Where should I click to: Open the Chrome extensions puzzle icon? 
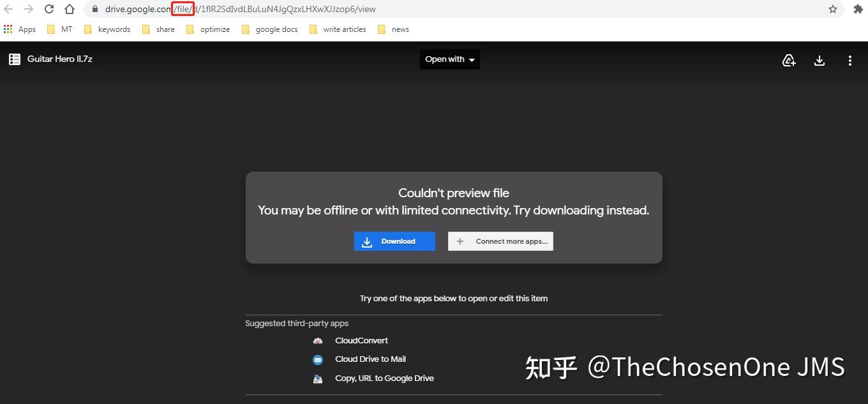pyautogui.click(x=858, y=9)
